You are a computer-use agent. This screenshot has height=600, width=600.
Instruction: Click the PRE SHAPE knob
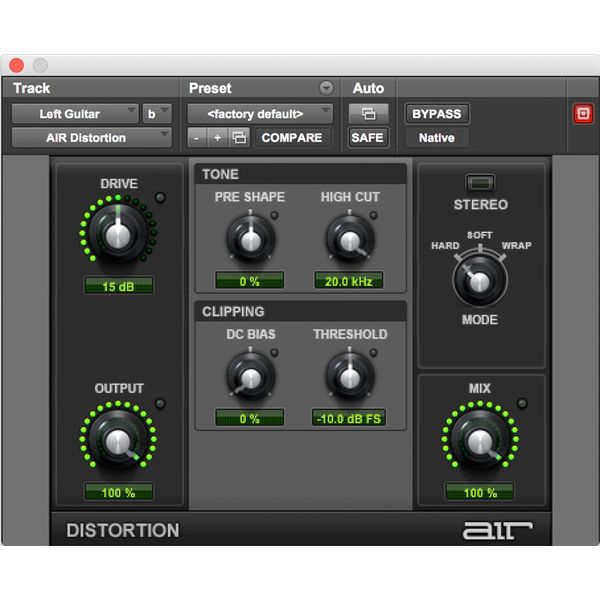[251, 239]
